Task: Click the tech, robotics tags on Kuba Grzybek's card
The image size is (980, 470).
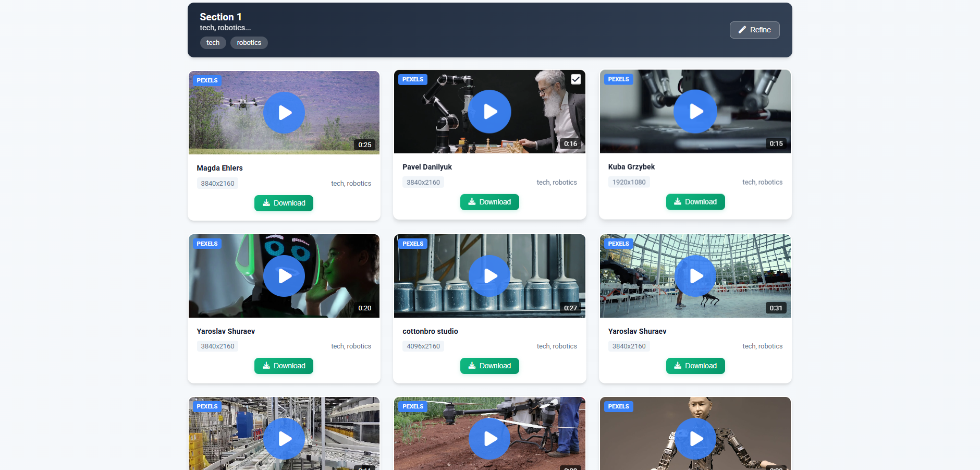Action: point(762,182)
